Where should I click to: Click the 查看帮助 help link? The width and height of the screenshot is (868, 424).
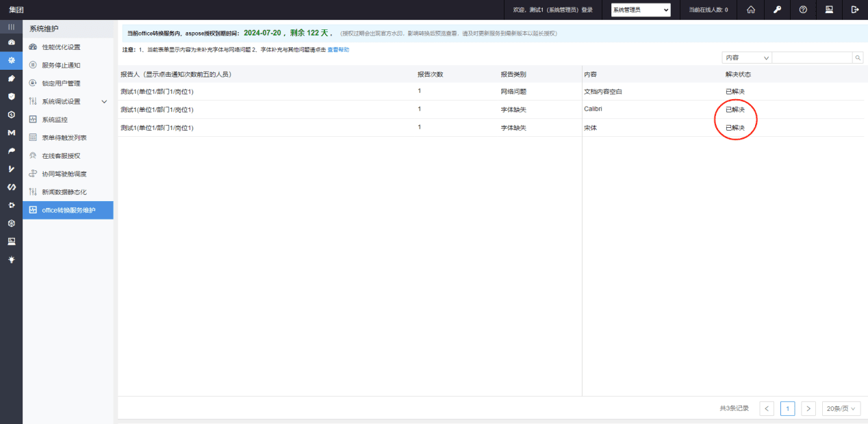coord(338,50)
